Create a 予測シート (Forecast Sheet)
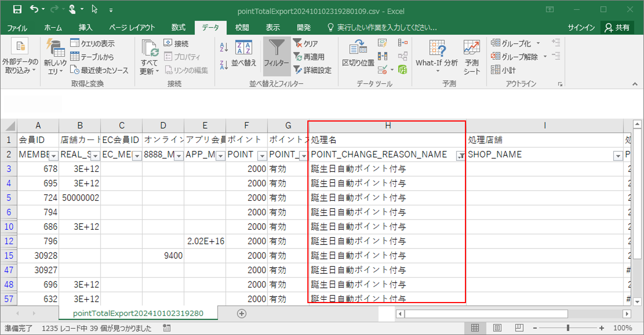This screenshot has width=644, height=335. pos(471,56)
